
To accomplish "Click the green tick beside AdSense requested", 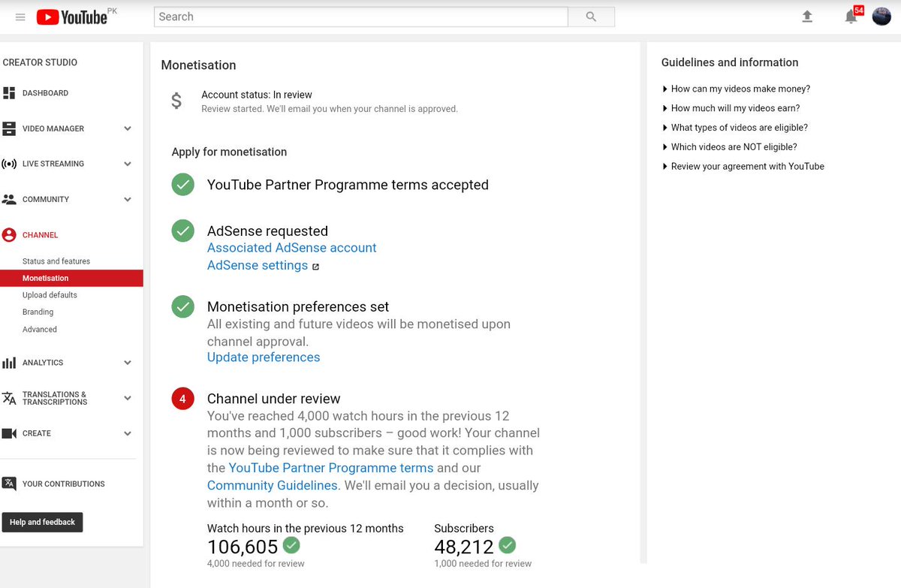I will [183, 231].
